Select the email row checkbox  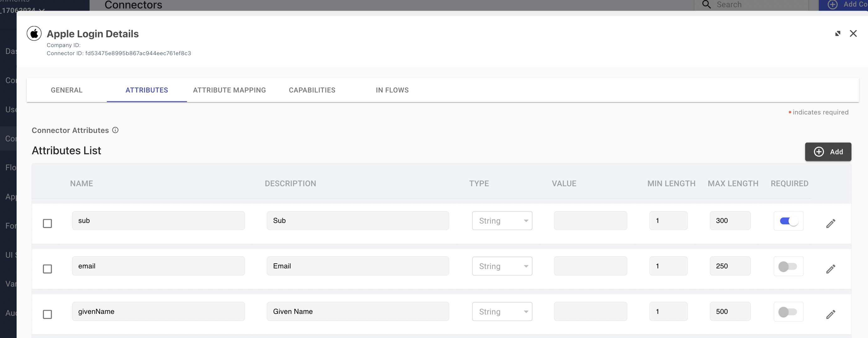click(48, 269)
